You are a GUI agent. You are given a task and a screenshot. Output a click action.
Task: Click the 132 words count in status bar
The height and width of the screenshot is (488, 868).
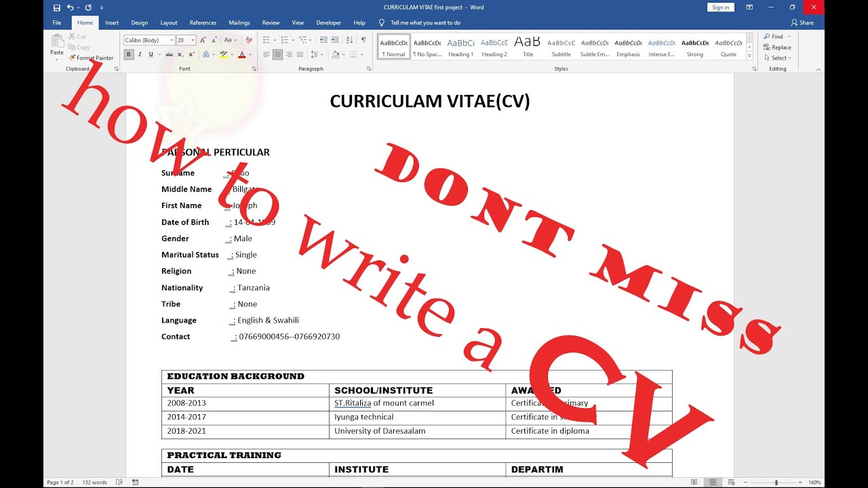coord(95,483)
